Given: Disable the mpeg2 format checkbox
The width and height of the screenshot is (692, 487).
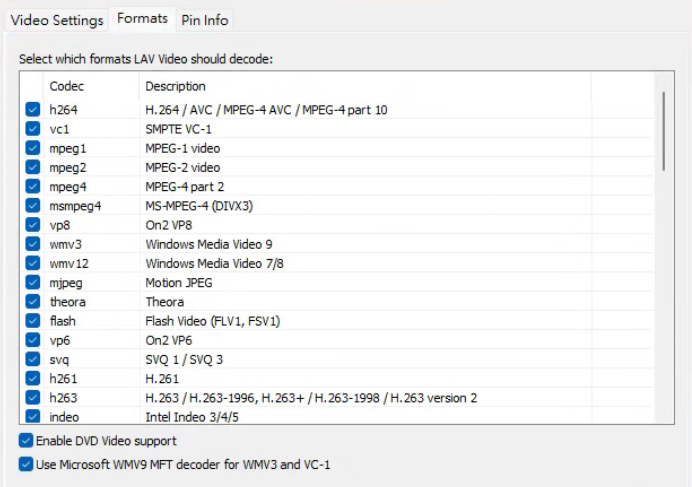Looking at the screenshot, I should tap(33, 167).
